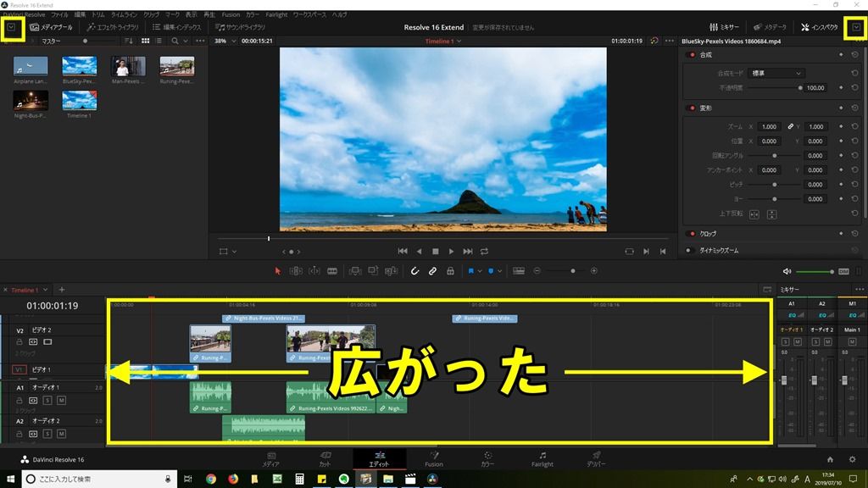The image size is (868, 488).
Task: Solo the オーディオ2 track
Action: (x=48, y=434)
